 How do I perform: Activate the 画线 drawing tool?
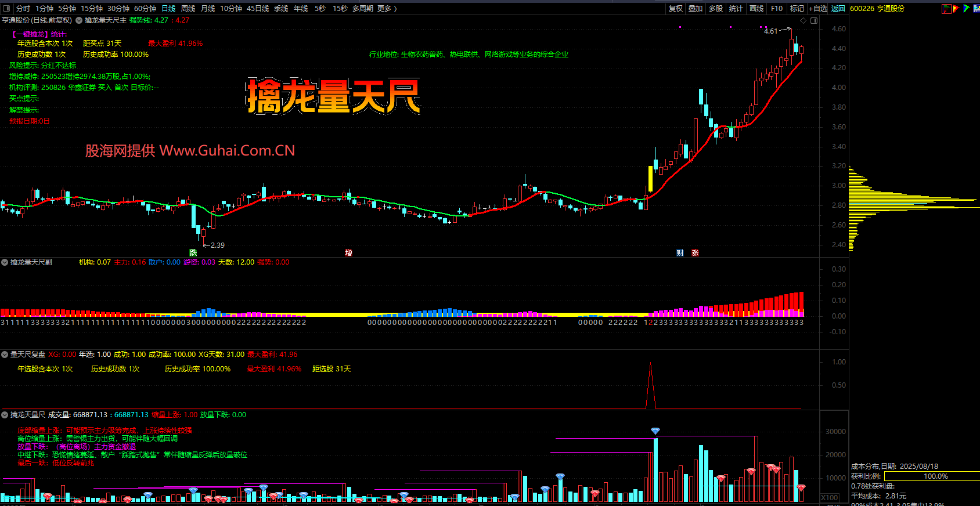point(756,9)
